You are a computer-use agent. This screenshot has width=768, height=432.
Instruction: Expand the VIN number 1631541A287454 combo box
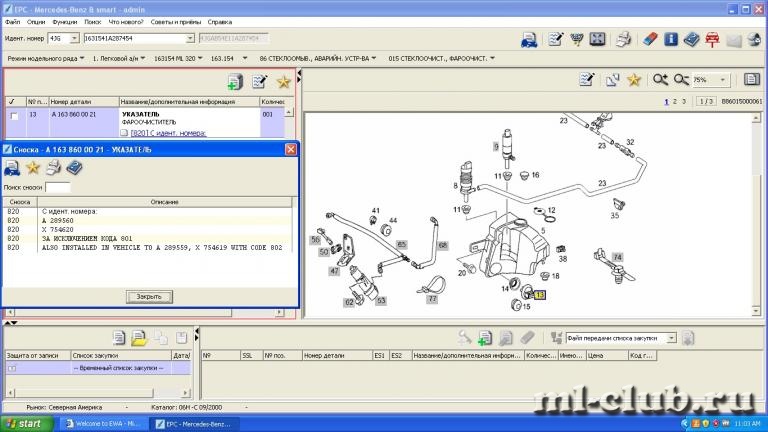pyautogui.click(x=190, y=38)
